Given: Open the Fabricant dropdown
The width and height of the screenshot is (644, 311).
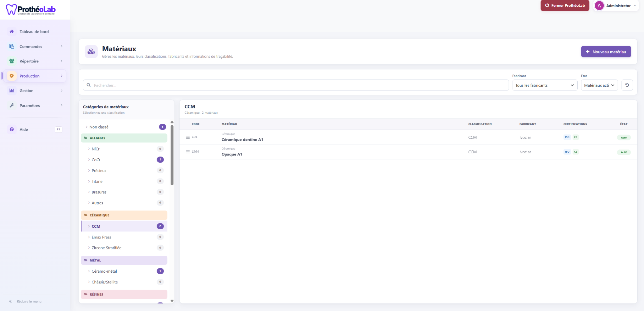Looking at the screenshot, I should click(x=545, y=85).
